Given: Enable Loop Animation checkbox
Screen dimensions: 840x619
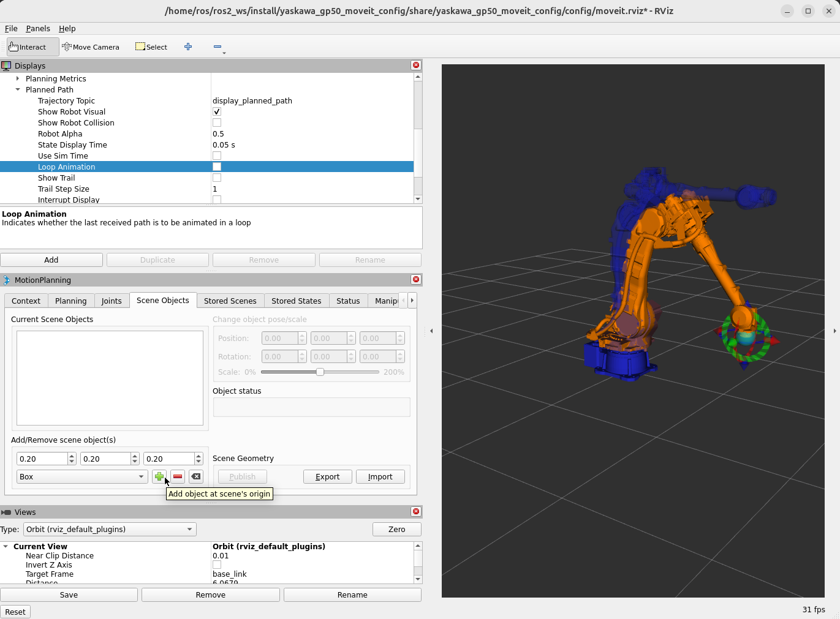Looking at the screenshot, I should point(217,167).
